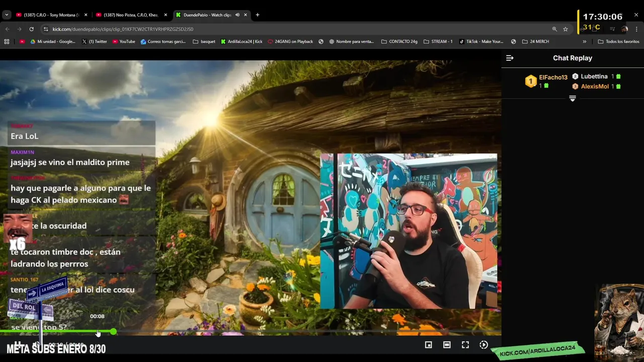644x362 pixels.
Task: Open Todos los favoritos folder
Action: click(x=619, y=42)
